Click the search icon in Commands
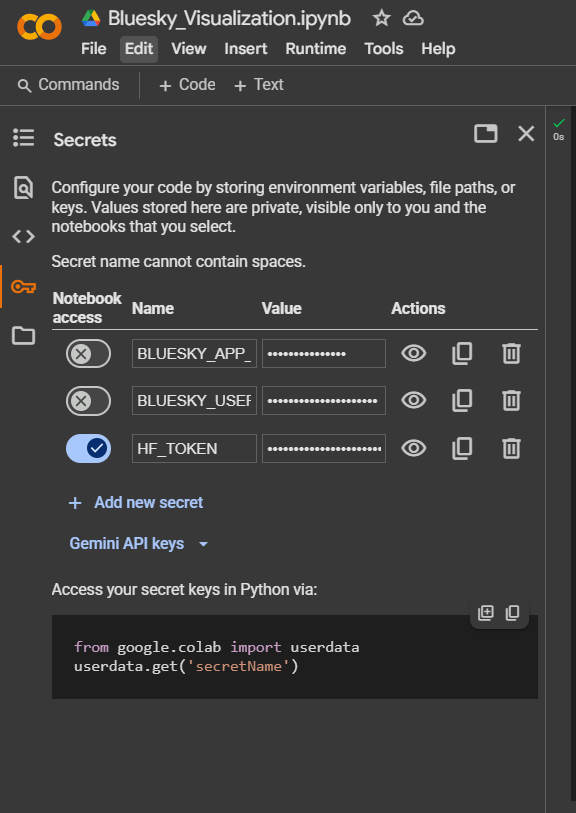576x813 pixels. (24, 86)
